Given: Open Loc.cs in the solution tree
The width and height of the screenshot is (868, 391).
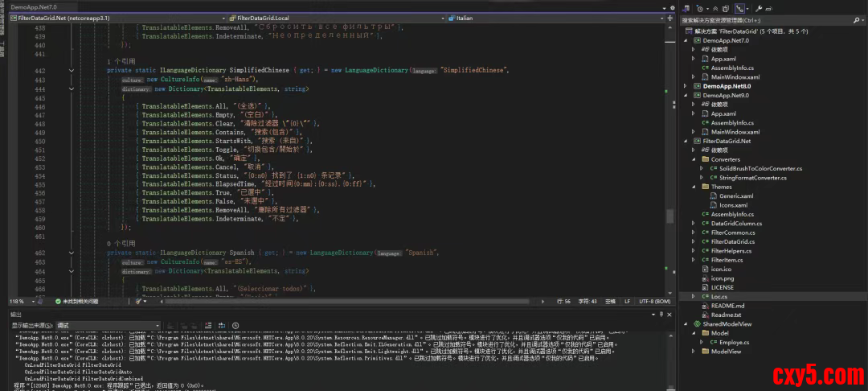Looking at the screenshot, I should (x=719, y=296).
